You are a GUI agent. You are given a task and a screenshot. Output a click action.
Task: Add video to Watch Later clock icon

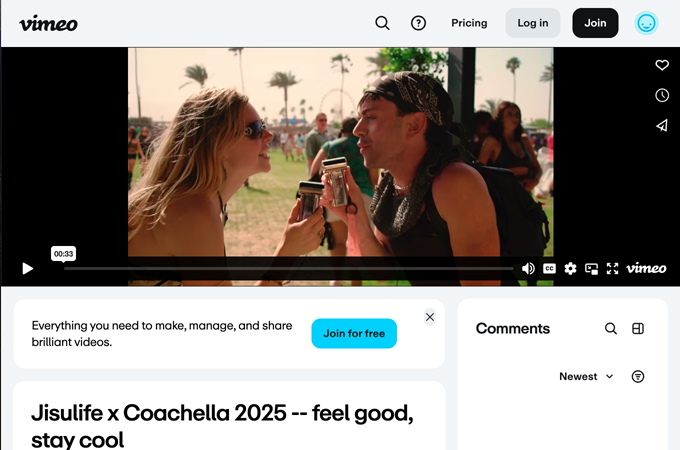[662, 95]
